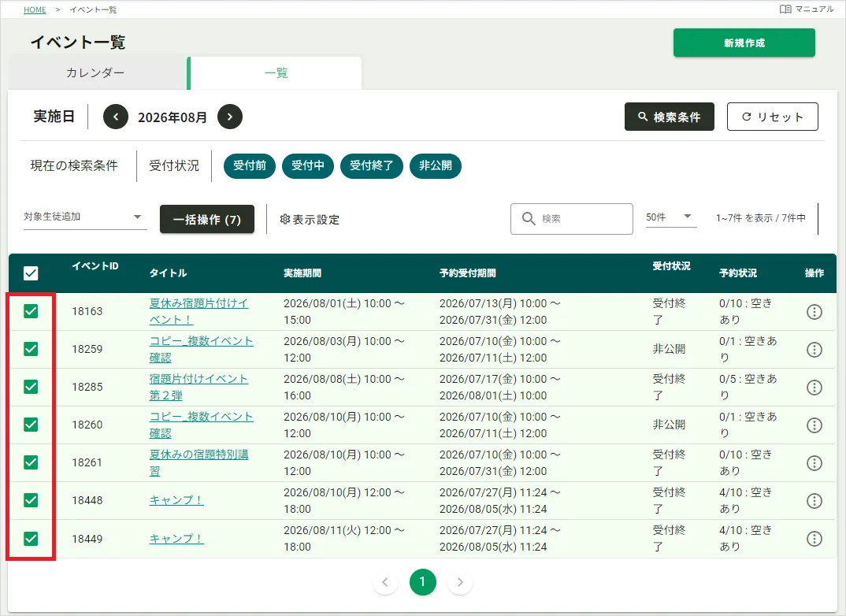Viewport: 846px width, 616px height.
Task: Uncheck event 18449 checkbox
Action: point(31,538)
